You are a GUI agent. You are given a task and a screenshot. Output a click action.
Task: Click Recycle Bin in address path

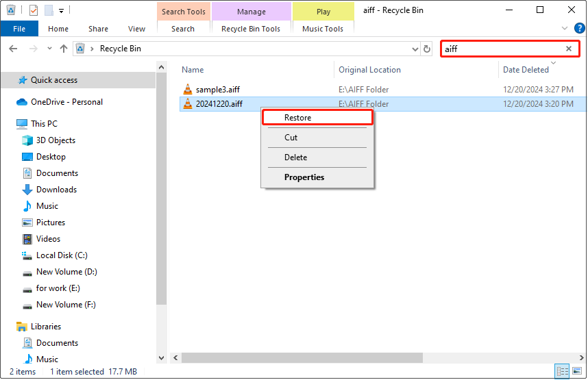tap(121, 49)
